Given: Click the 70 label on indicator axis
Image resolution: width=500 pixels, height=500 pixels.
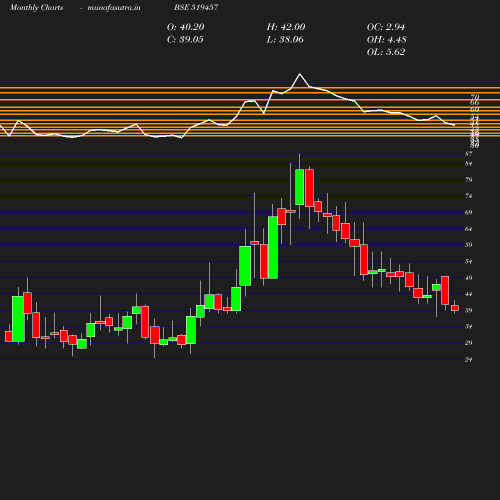Looking at the screenshot, I should coord(475,97).
